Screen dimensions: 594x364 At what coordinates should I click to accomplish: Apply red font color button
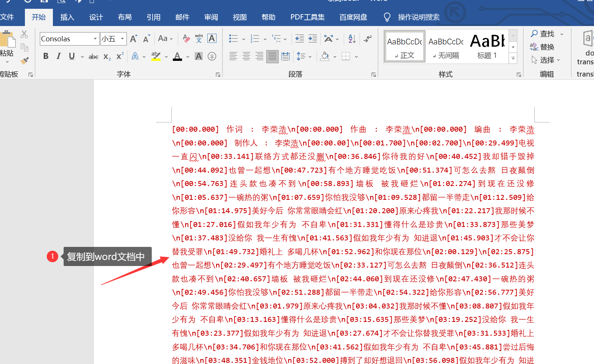pos(177,56)
